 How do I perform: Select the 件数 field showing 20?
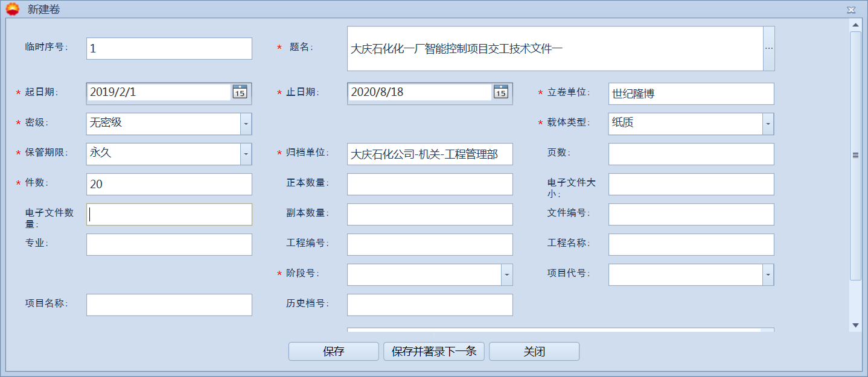click(x=168, y=184)
